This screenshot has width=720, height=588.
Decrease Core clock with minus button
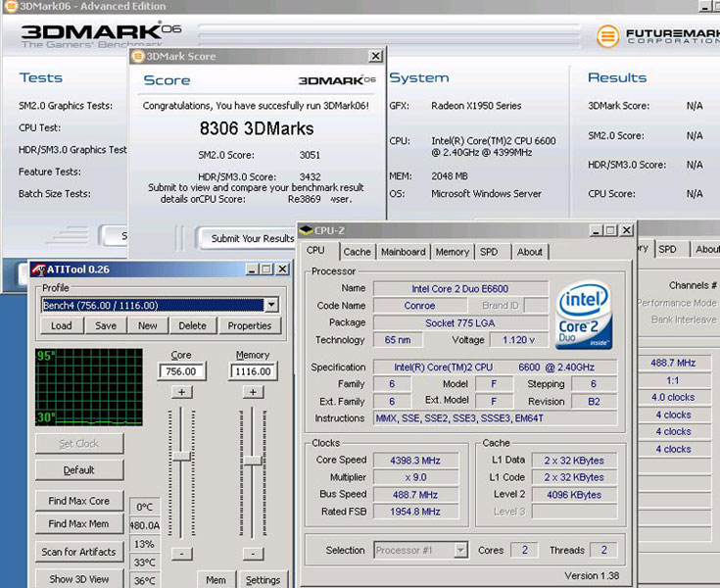pyautogui.click(x=182, y=554)
